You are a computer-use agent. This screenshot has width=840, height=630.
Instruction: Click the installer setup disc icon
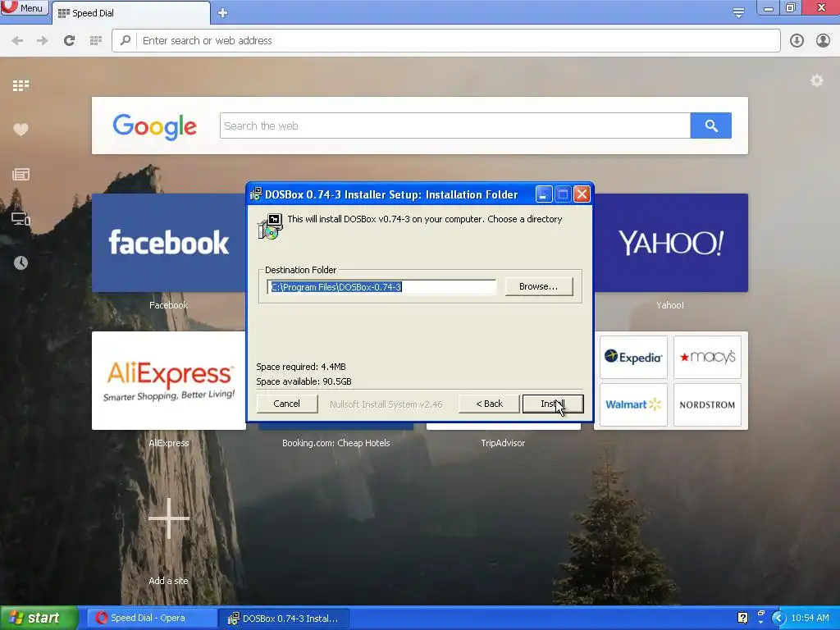coord(271,226)
